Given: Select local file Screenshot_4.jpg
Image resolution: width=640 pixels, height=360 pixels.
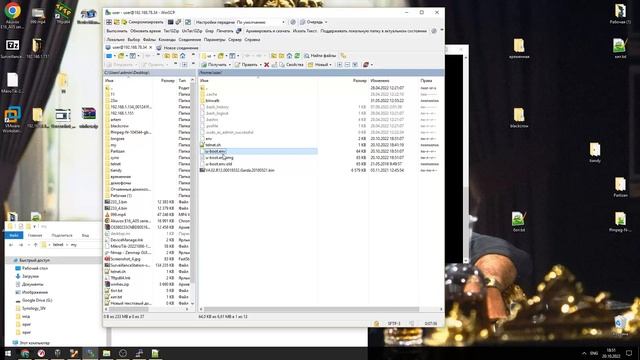Looking at the screenshot, I should (x=123, y=259).
